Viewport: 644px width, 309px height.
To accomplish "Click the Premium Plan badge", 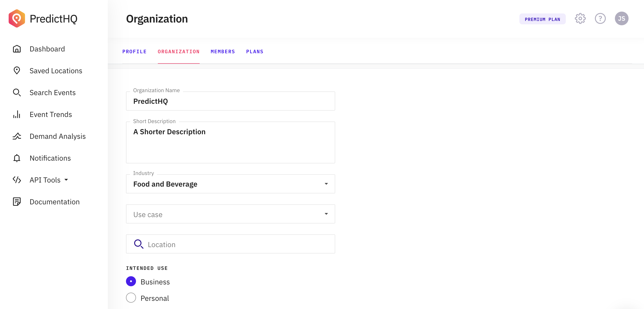I will 542,19.
